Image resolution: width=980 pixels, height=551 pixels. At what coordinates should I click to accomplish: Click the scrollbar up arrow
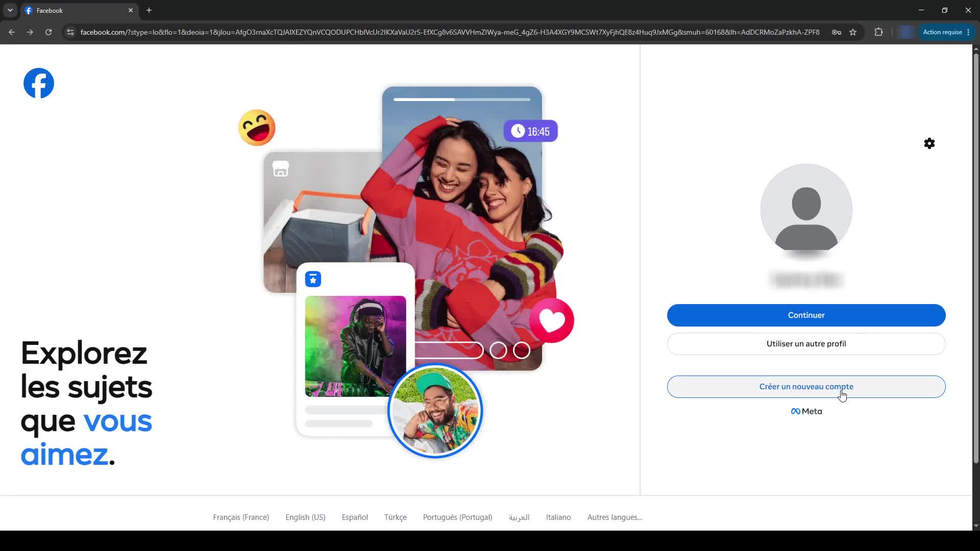pyautogui.click(x=976, y=49)
